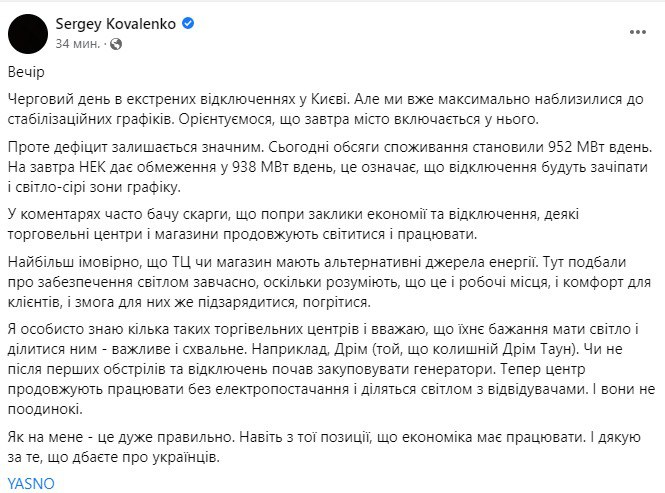Click the "Вечір" greeting line
Screen dimensions: 665x493
[23, 75]
